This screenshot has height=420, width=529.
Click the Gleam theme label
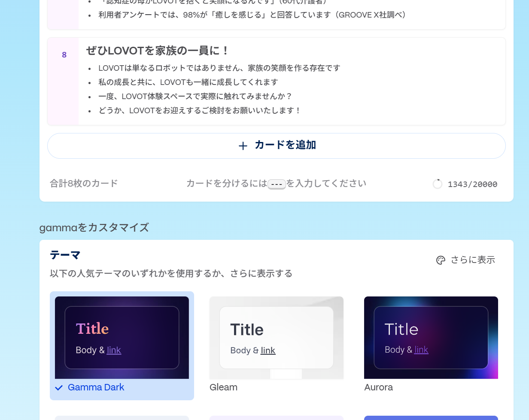click(x=223, y=387)
